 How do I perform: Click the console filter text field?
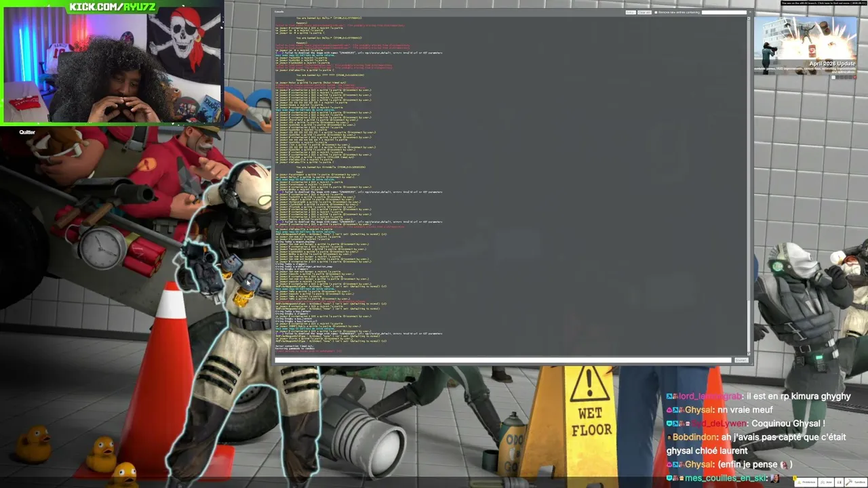[724, 12]
